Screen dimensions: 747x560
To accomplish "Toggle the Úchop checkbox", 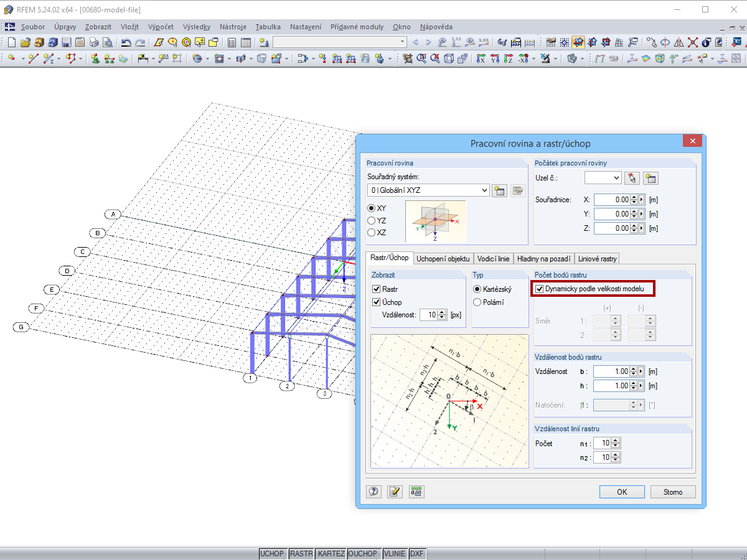I will tap(376, 302).
